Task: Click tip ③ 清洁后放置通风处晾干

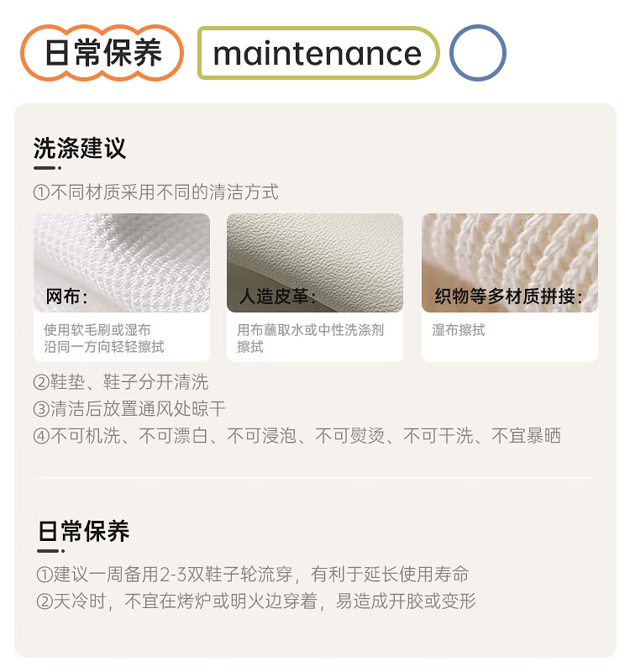Action: coord(129,409)
